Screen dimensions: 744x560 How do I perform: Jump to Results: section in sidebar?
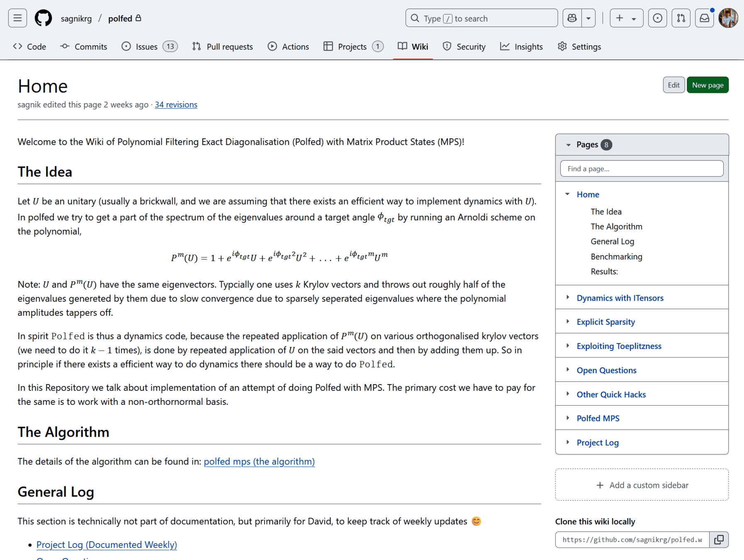(604, 272)
